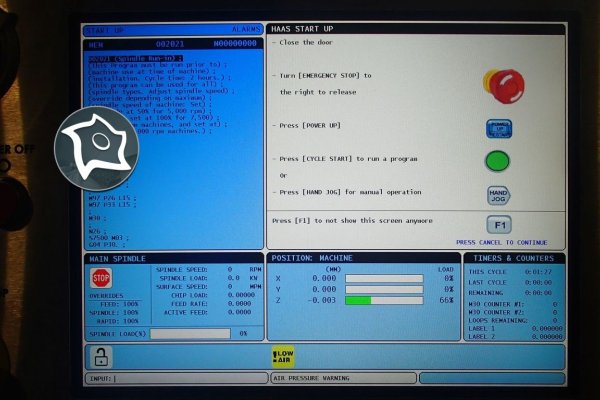600x400 pixels.
Task: Click the HAAS START UP title
Action: click(302, 29)
